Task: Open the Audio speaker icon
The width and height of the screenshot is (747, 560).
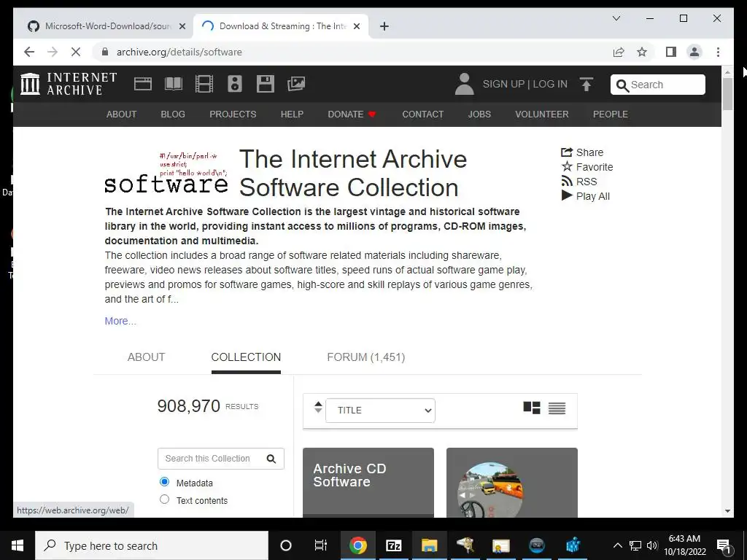Action: click(x=235, y=84)
